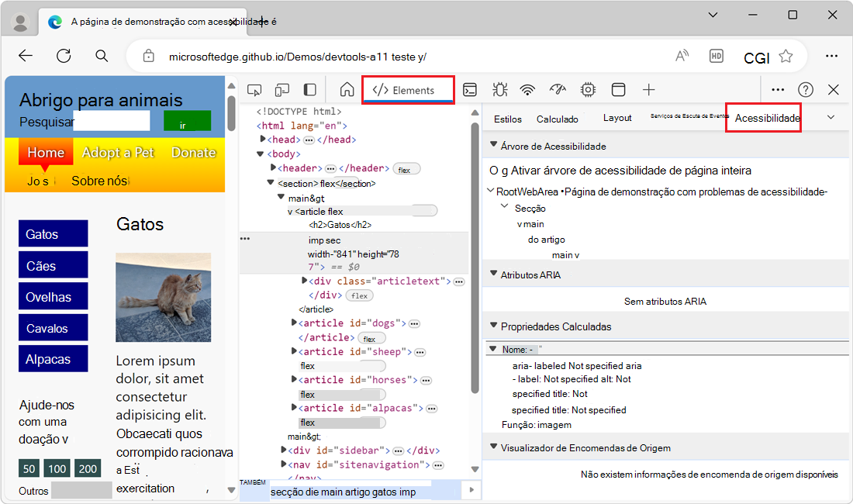This screenshot has height=504, width=853.
Task: Select the 100 donation amount option
Action: pyautogui.click(x=57, y=468)
